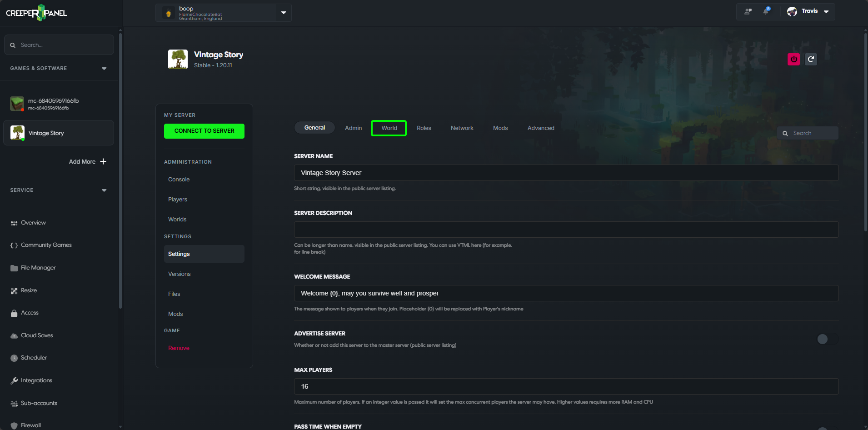Click the chat/support icon in header
Image resolution: width=868 pixels, height=430 pixels.
click(748, 11)
